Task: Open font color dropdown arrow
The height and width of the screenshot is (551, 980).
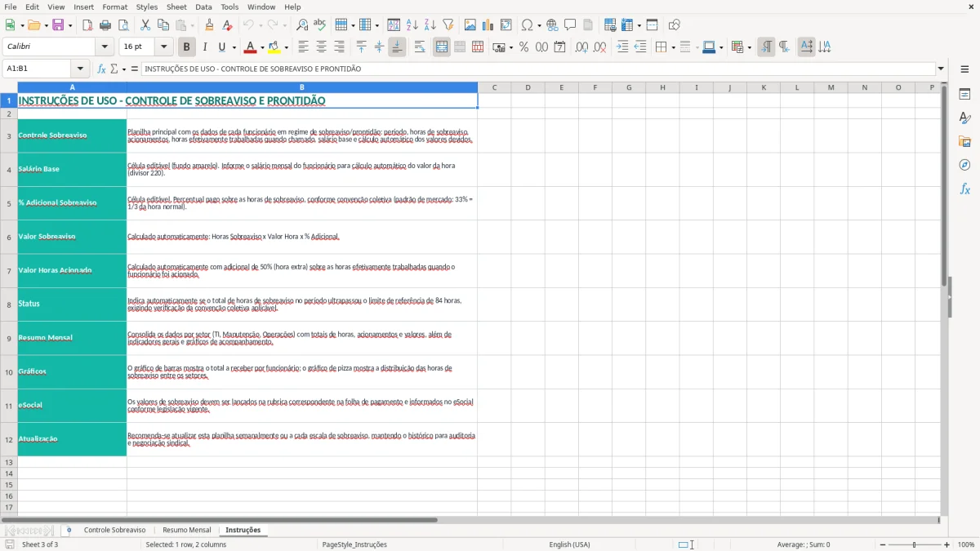Action: (x=262, y=47)
